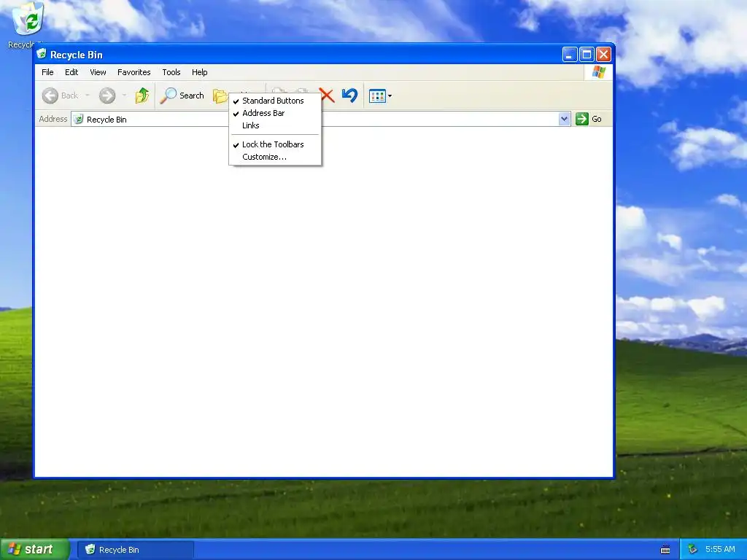Open the File menu
Screen dimensions: 747x560
coord(47,72)
